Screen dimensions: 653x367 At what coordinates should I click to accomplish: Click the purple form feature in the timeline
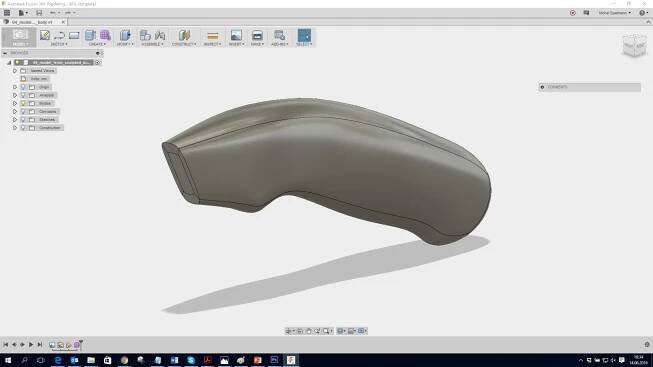click(x=77, y=345)
